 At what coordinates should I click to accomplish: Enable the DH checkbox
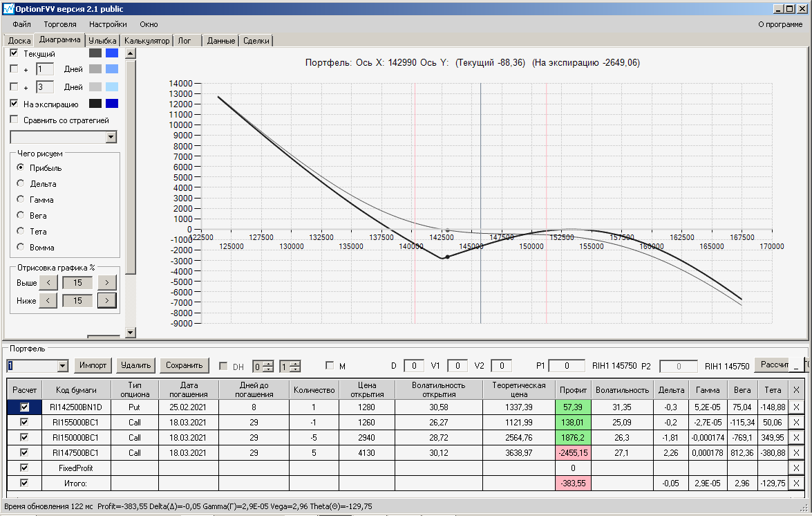(223, 366)
